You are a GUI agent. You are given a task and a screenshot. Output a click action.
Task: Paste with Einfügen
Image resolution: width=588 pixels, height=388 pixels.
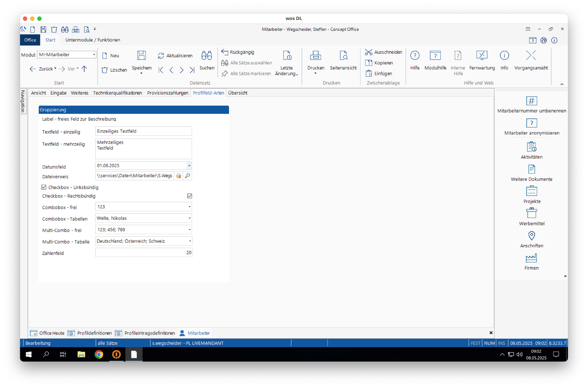coord(379,73)
